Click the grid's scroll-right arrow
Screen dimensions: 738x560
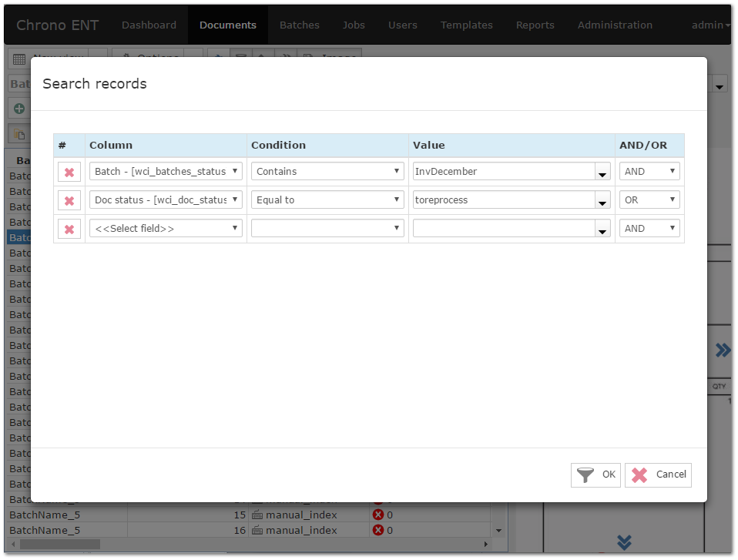[486, 545]
